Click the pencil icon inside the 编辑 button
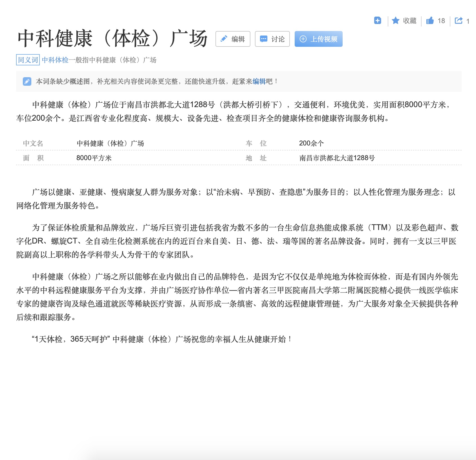Screen dimensions: 476x460 (224, 39)
